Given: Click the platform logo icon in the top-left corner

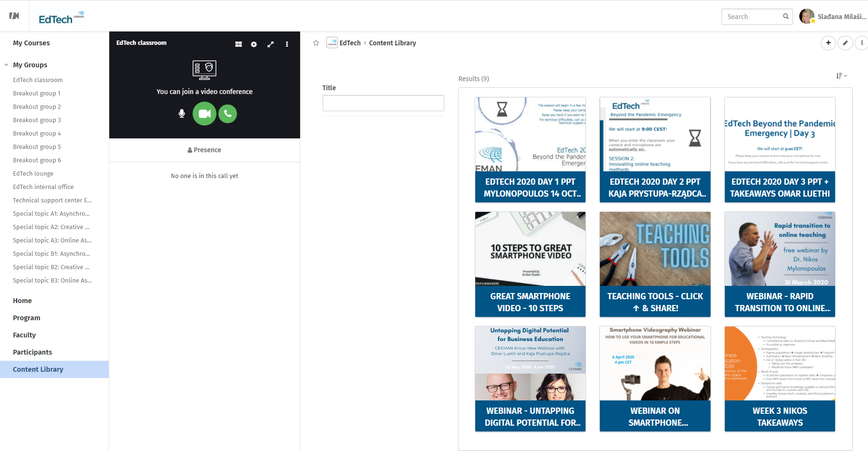Looking at the screenshot, I should pos(14,16).
